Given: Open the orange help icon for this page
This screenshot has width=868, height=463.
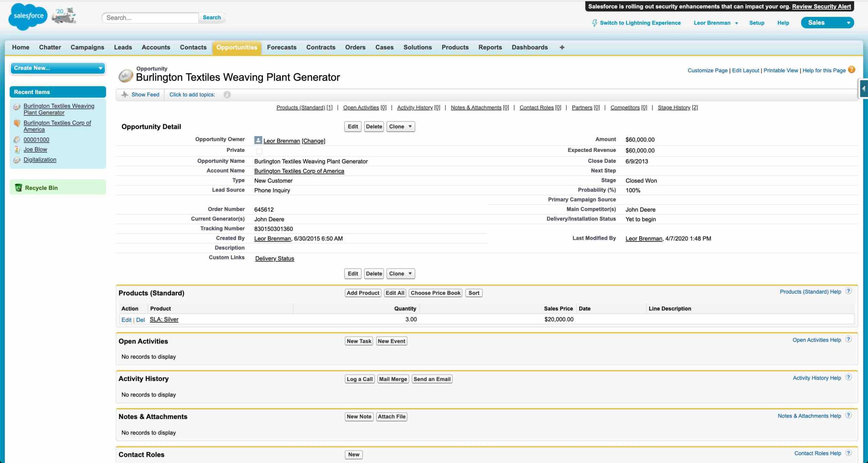Looking at the screenshot, I should pos(852,70).
